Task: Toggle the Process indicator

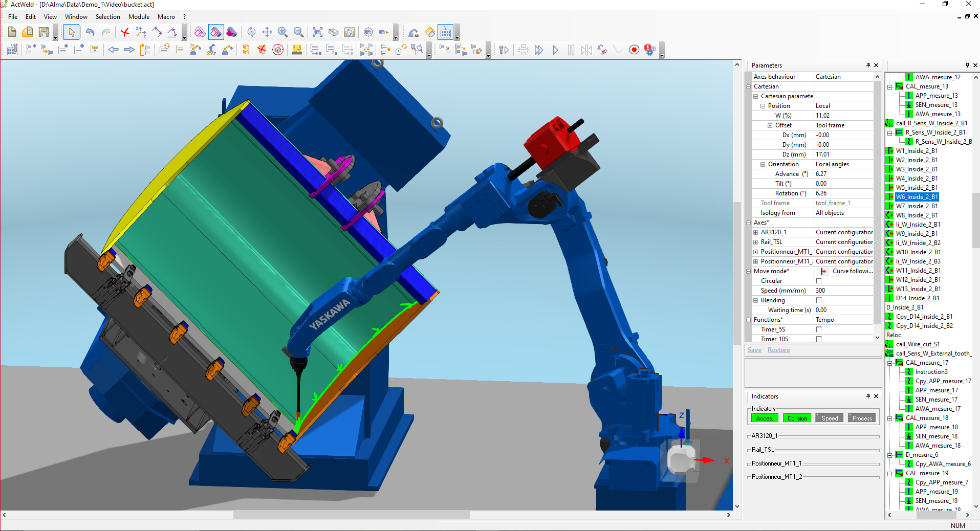Action: [862, 418]
